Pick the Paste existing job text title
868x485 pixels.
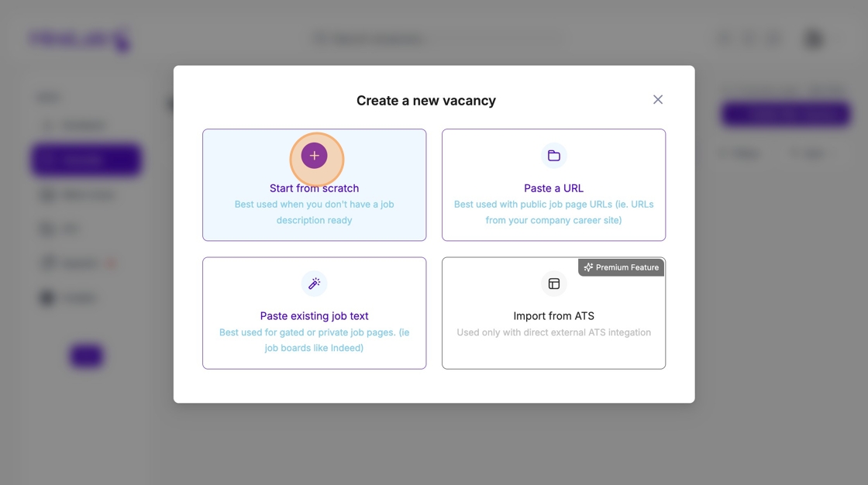(314, 316)
